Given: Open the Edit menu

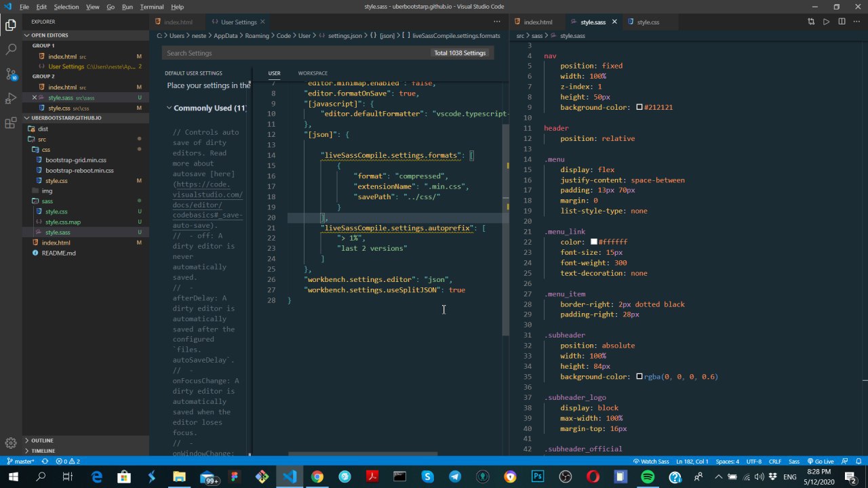Looking at the screenshot, I should (x=41, y=7).
